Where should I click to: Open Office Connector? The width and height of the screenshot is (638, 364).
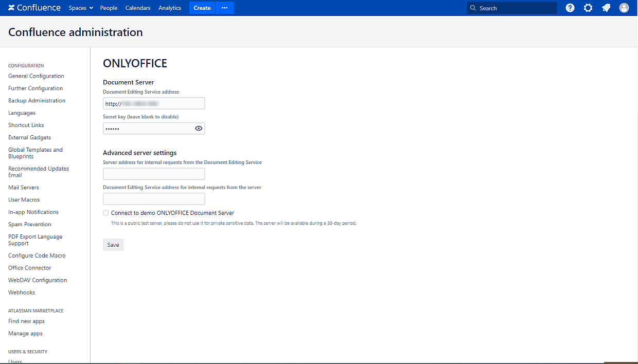pos(30,268)
